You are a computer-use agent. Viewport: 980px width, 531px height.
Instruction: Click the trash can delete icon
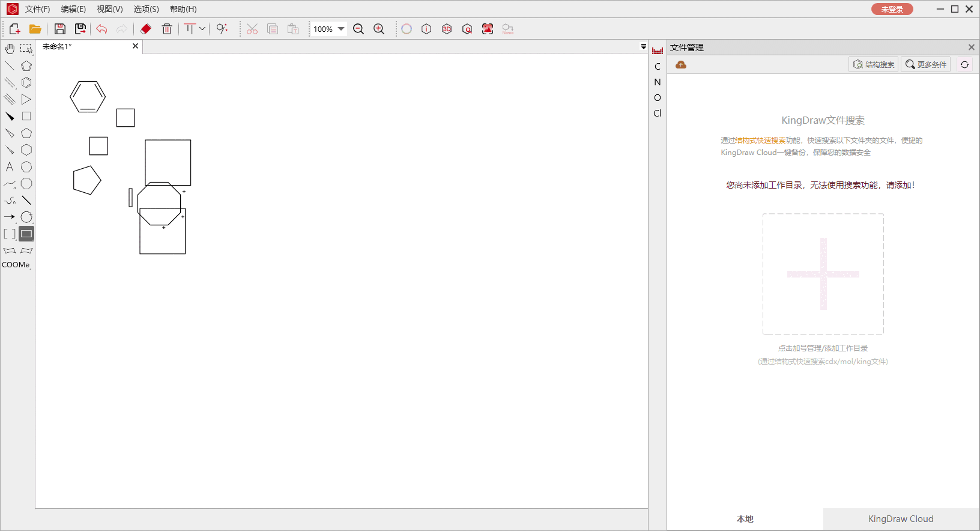(x=167, y=29)
